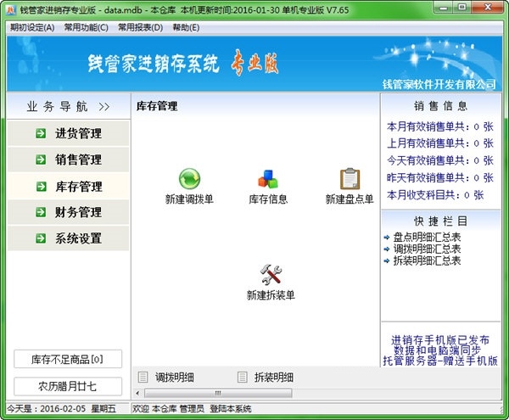The image size is (509, 420).
Task: Open the 常用报表(D) menu
Action: point(140,28)
